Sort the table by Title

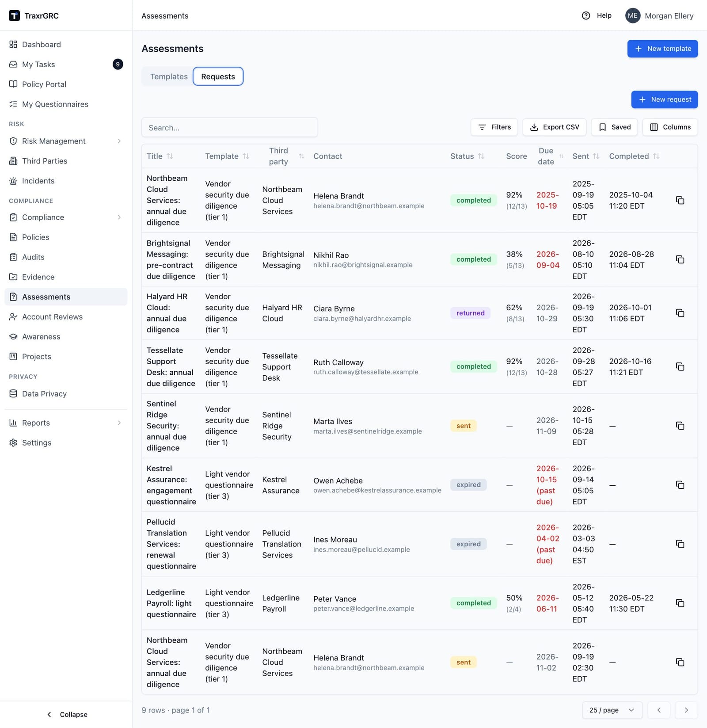170,156
